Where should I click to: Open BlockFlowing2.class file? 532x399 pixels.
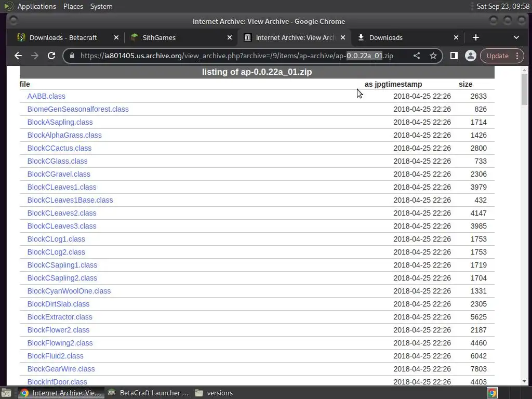60,343
